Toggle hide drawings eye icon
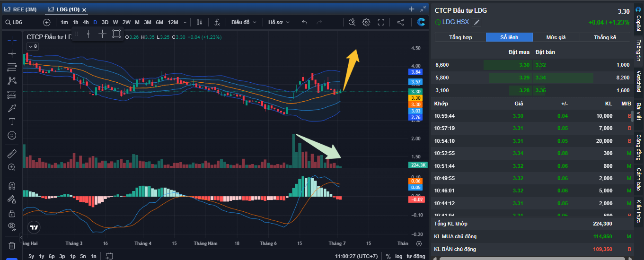The height and width of the screenshot is (260, 644). click(x=12, y=226)
